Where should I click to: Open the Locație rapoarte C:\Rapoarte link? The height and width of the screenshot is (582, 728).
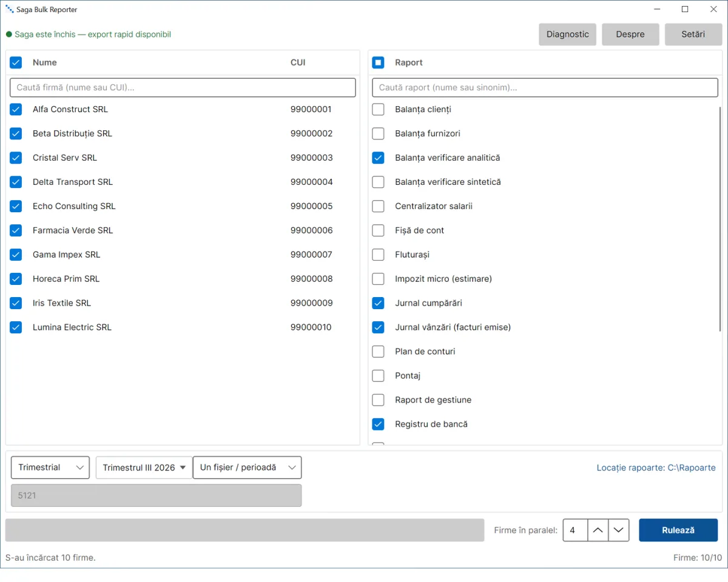pos(656,467)
